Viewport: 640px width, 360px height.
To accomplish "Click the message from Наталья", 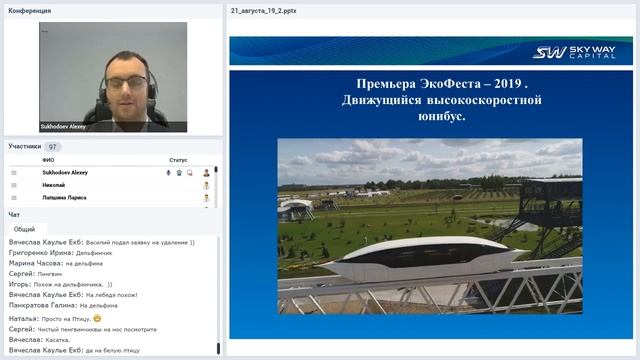I will coord(55,318).
